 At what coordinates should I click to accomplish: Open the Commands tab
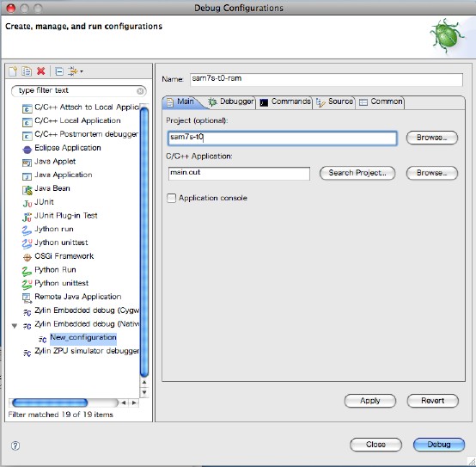pyautogui.click(x=285, y=101)
